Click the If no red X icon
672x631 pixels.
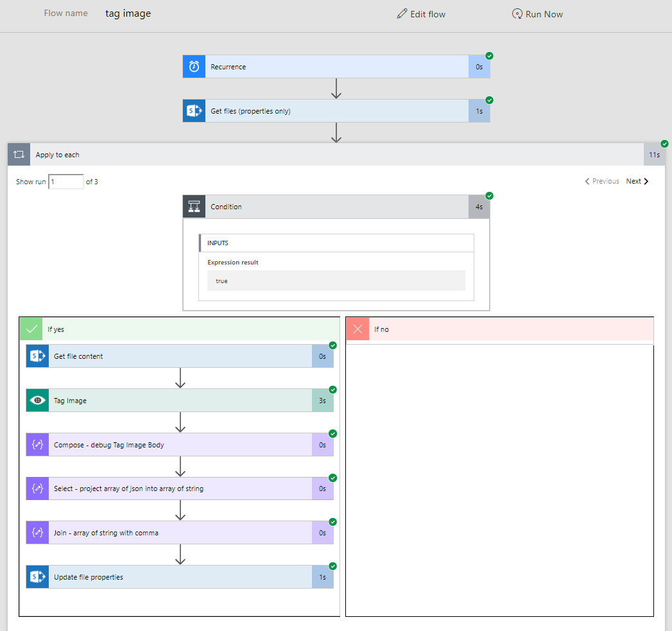tap(358, 329)
